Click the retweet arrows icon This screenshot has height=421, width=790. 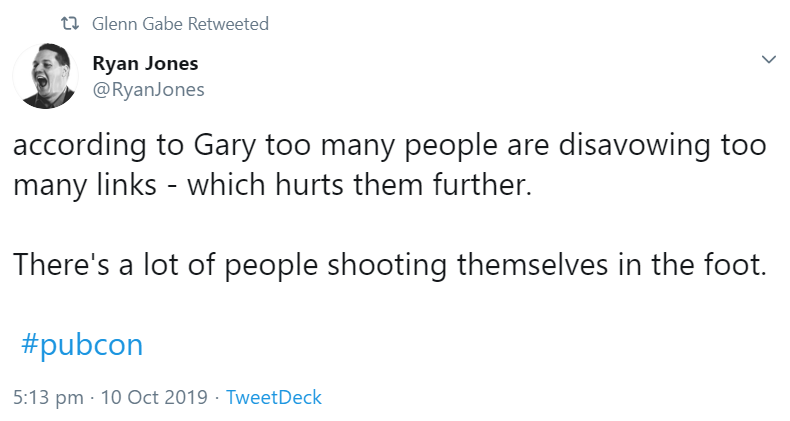(70, 23)
